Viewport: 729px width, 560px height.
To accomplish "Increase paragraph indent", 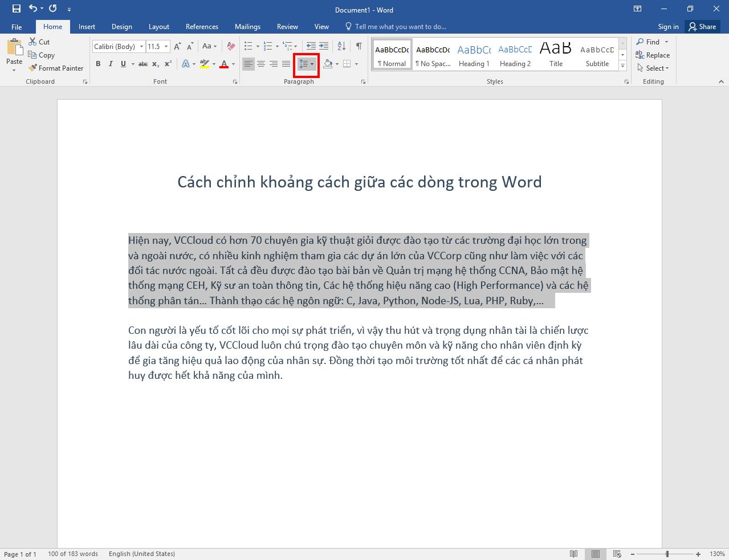I will (x=324, y=46).
